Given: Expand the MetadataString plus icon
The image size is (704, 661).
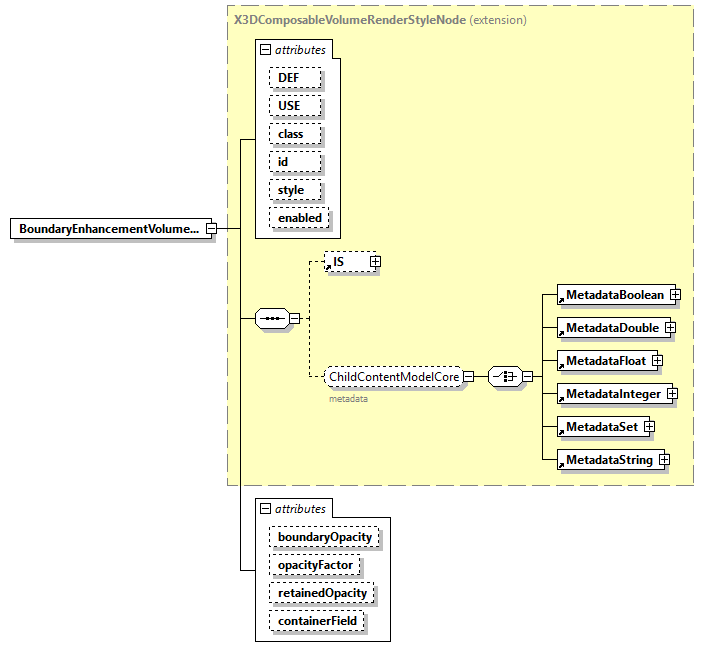Looking at the screenshot, I should (663, 460).
